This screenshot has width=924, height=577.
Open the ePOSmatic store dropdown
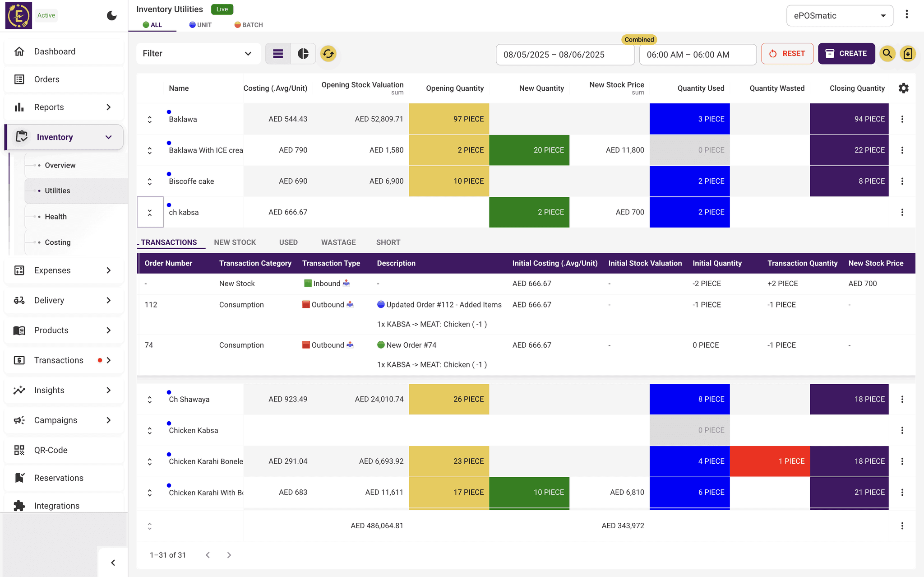click(839, 16)
